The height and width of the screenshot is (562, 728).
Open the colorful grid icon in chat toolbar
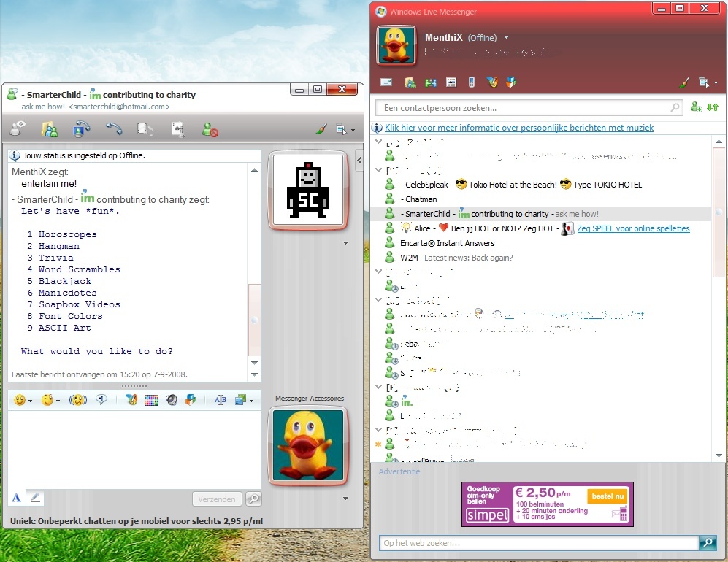[x=151, y=400]
